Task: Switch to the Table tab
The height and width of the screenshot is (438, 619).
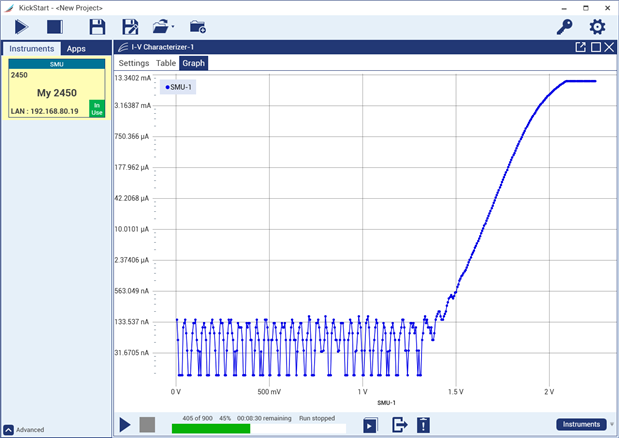Action: [x=166, y=62]
